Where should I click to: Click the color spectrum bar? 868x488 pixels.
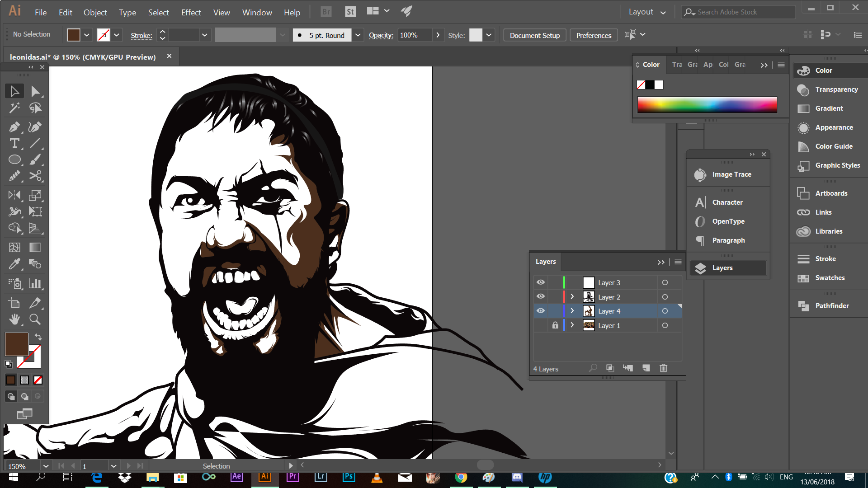707,105
